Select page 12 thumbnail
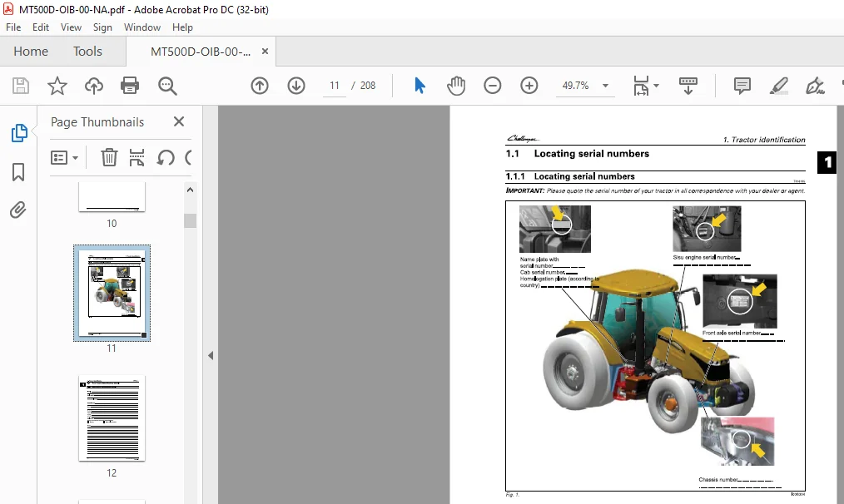844x504 pixels. pos(112,418)
